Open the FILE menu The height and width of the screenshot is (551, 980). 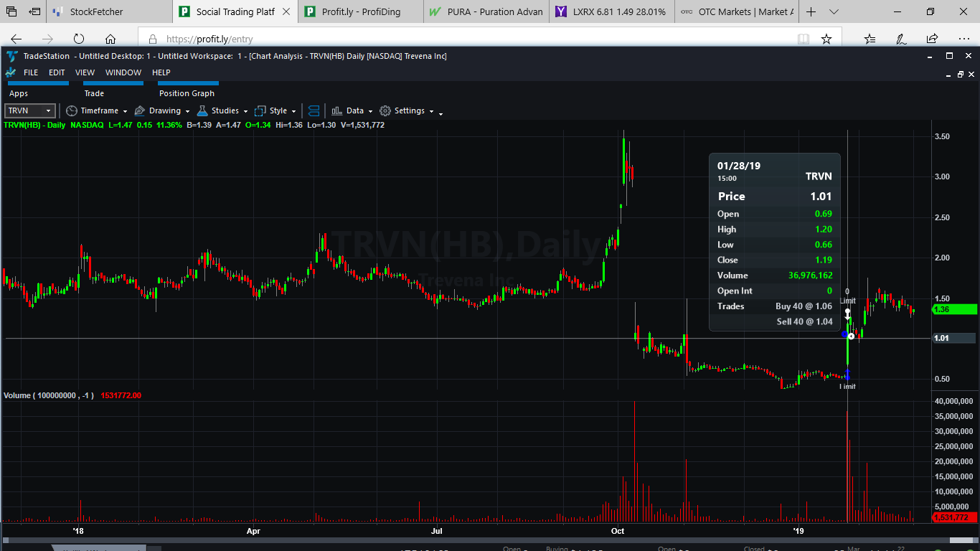31,72
